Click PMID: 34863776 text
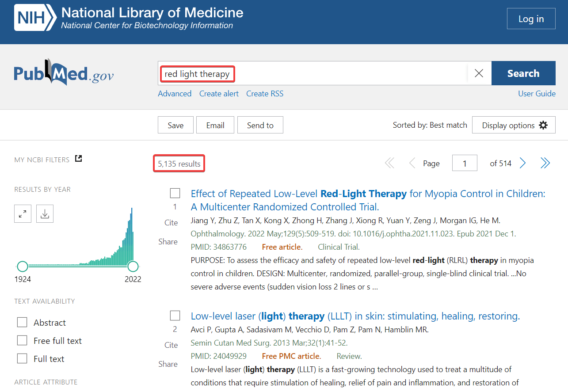This screenshot has width=568, height=392. [219, 247]
